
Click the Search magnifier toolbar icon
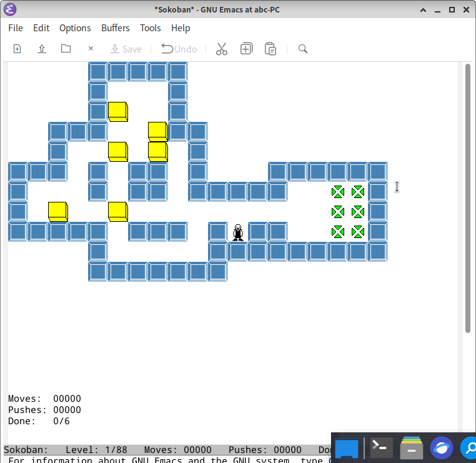[303, 49]
